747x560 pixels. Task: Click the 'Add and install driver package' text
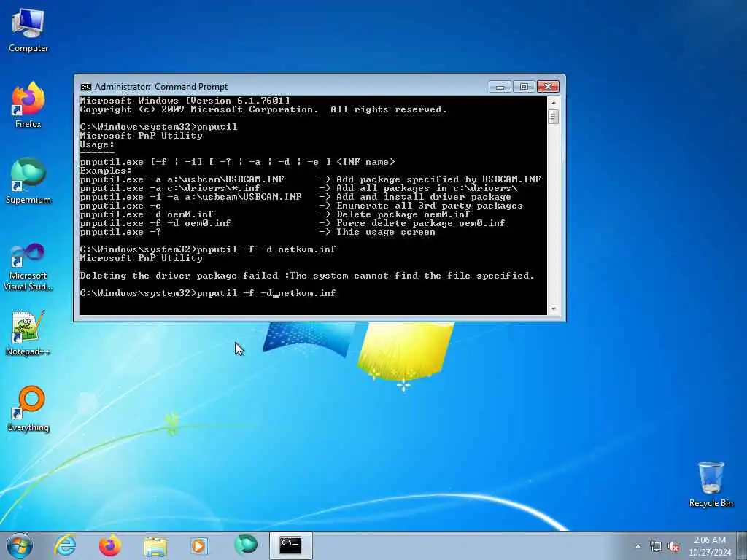point(424,197)
